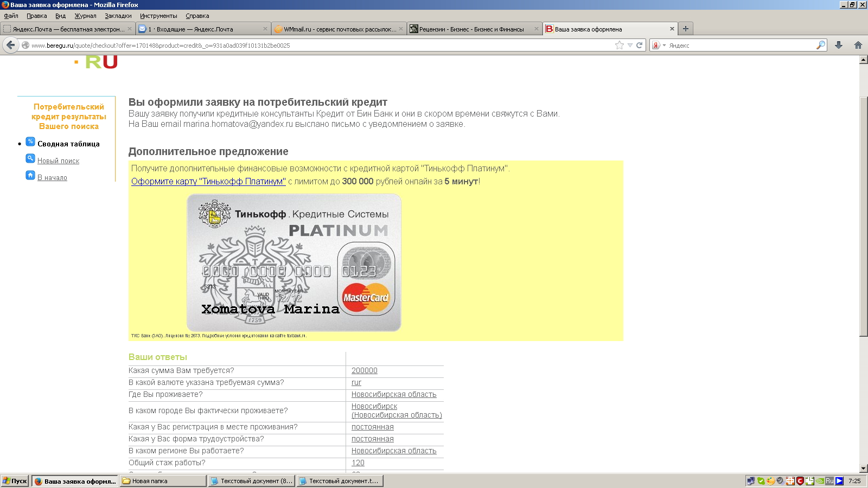
Task: Click 'Новосибирская область' next to 'Где Вы проживаете?'
Action: (x=394, y=395)
